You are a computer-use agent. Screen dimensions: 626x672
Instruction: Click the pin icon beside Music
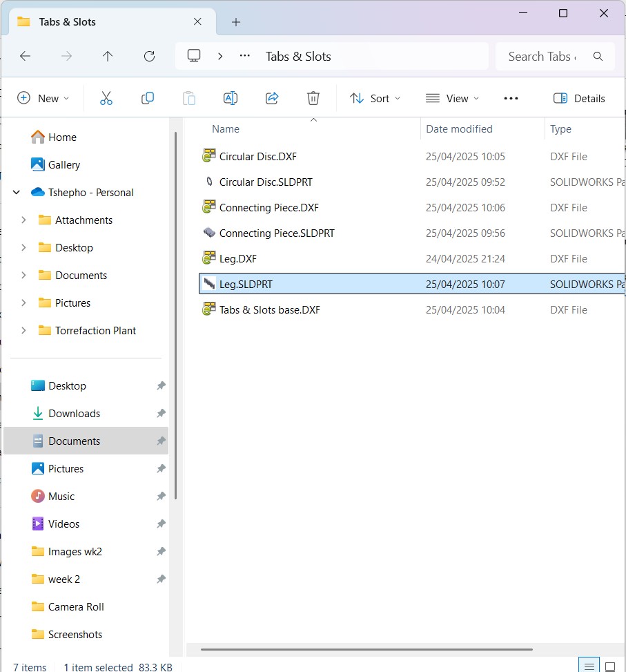(161, 496)
